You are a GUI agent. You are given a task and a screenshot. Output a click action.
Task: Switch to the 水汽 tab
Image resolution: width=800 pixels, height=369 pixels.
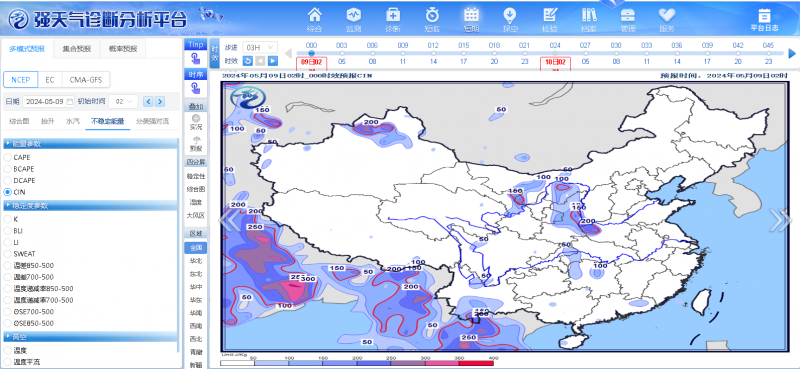pos(73,121)
